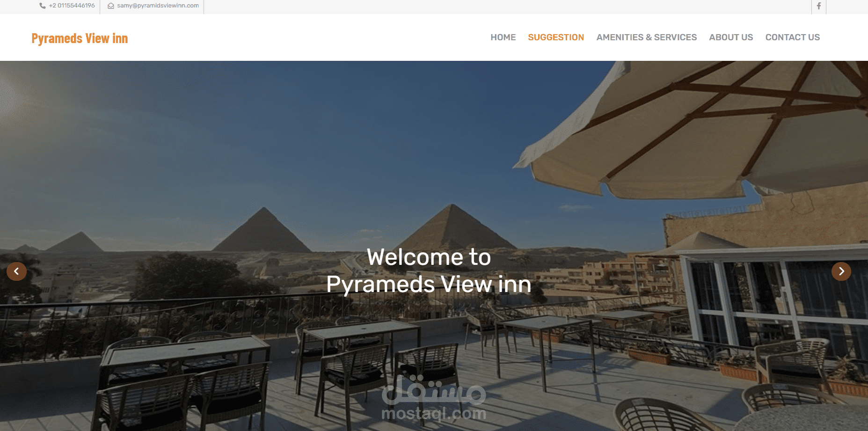Advance to next slide arrow
Screen dimensions: 868x431
[841, 271]
